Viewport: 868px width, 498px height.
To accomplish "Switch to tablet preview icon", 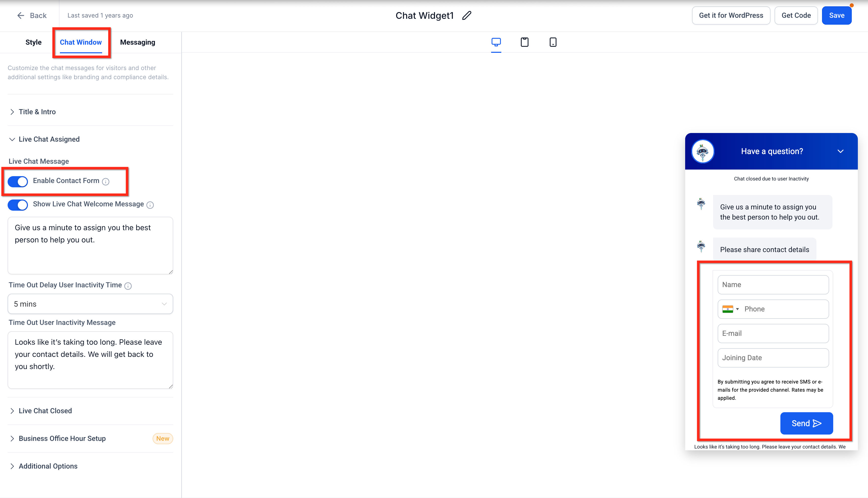I will 524,42.
